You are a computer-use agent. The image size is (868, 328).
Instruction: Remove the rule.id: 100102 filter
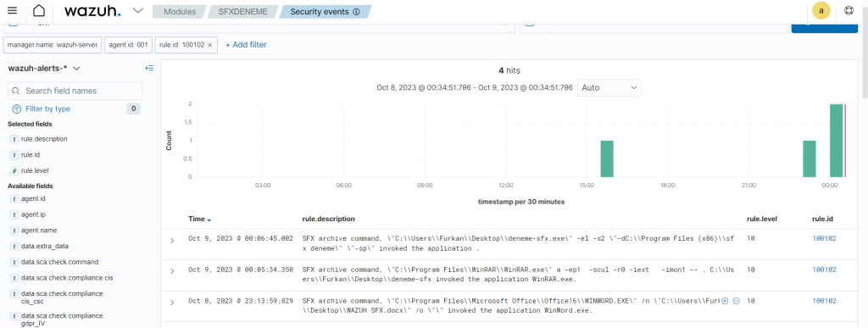click(210, 45)
